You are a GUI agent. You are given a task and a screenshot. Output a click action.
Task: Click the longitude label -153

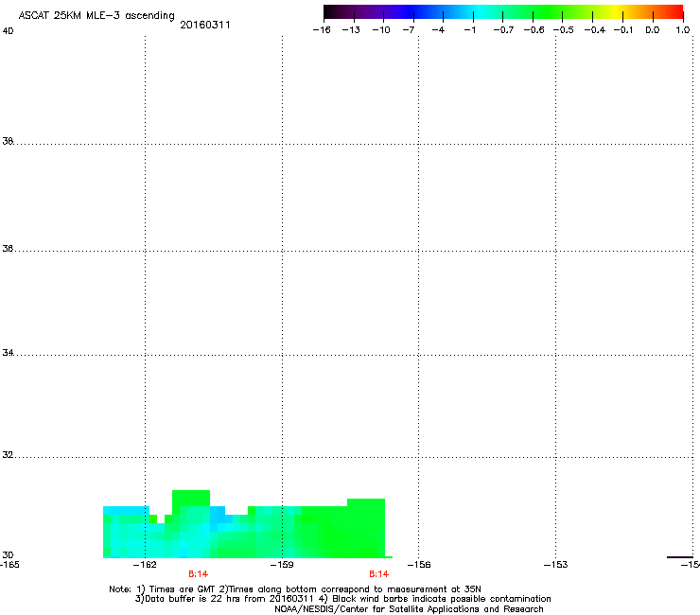tap(555, 565)
